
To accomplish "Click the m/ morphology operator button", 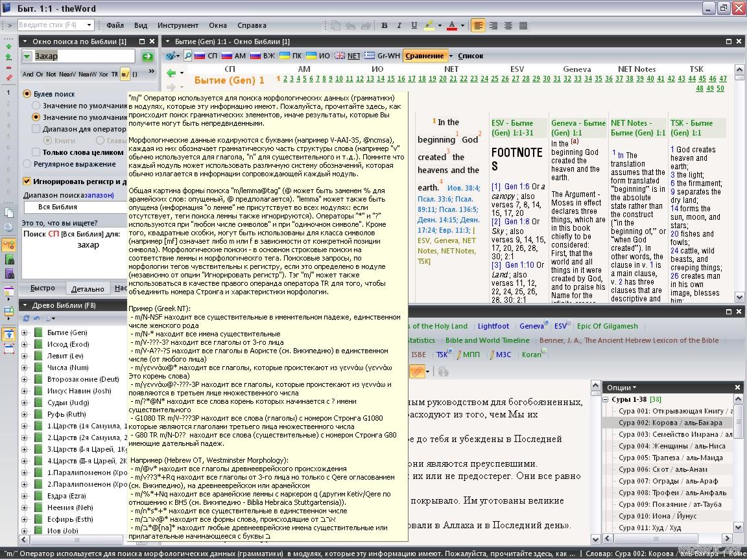I will [x=124, y=75].
